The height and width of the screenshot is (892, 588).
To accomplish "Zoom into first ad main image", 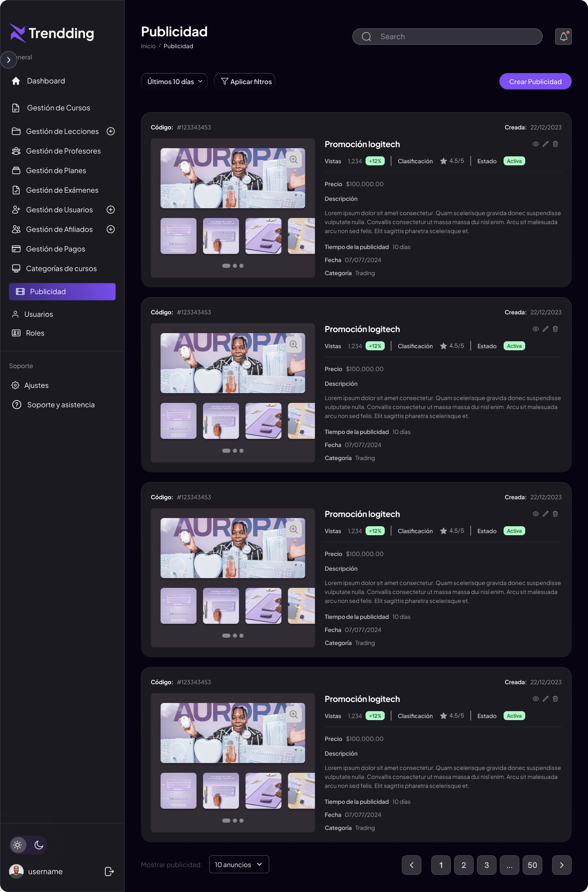I will point(294,160).
